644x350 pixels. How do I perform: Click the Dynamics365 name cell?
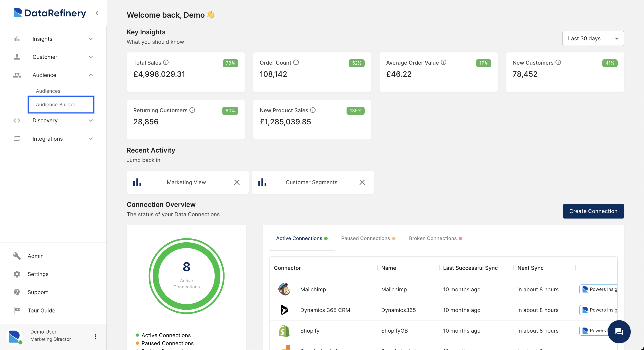tap(398, 310)
